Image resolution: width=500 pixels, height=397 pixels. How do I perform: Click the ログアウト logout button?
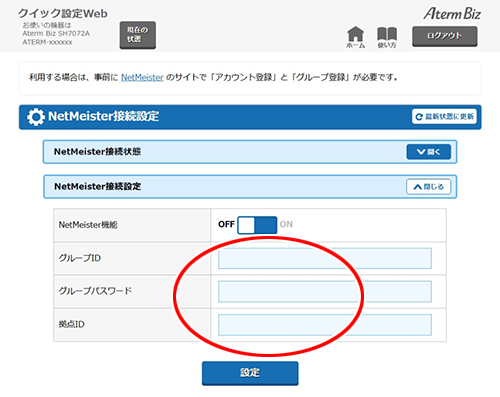coord(445,36)
